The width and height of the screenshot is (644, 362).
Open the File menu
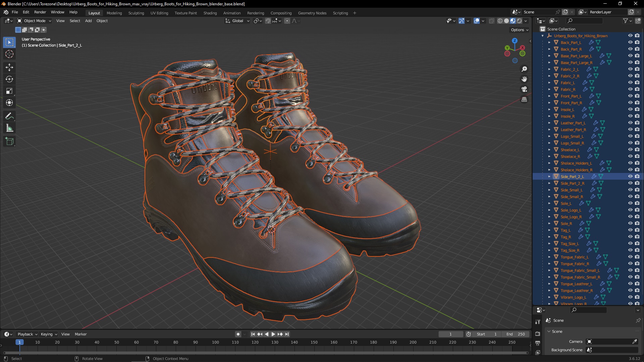pos(15,12)
